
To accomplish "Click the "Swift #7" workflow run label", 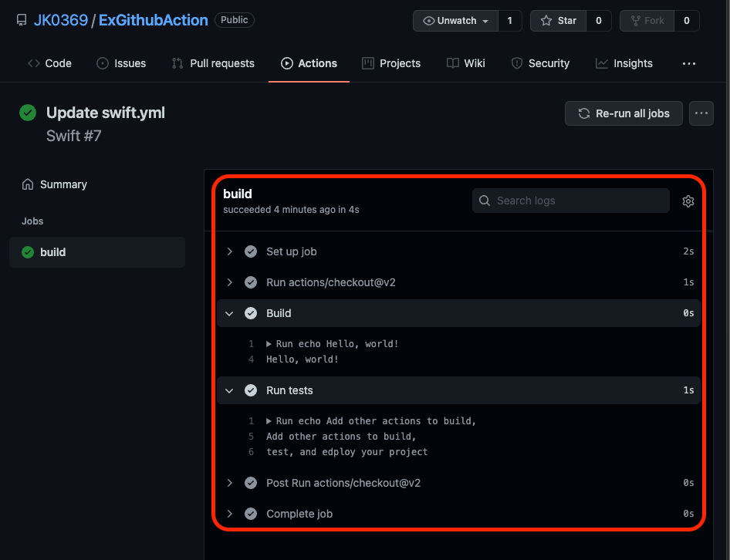I will coord(74,136).
